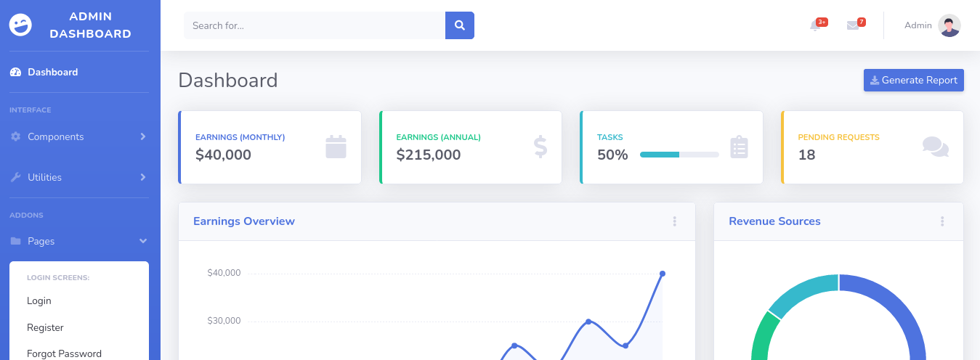Expand the Utilities sidebar menu
Image resolution: width=980 pixels, height=360 pixels.
[78, 177]
